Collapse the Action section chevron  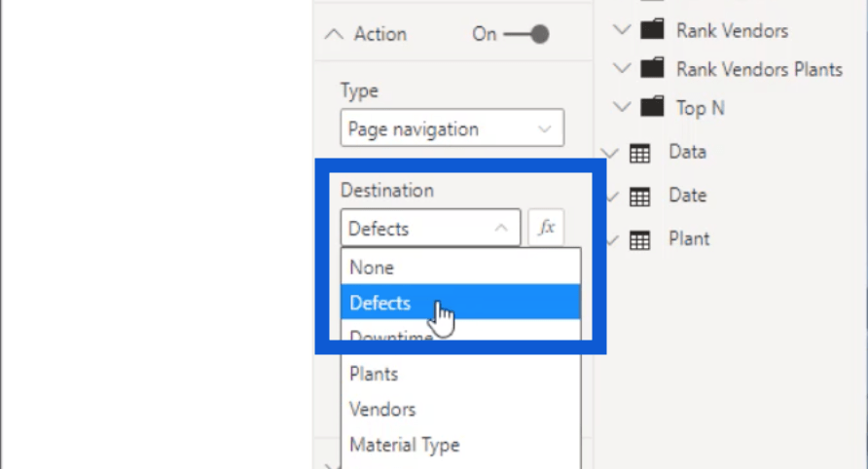334,34
